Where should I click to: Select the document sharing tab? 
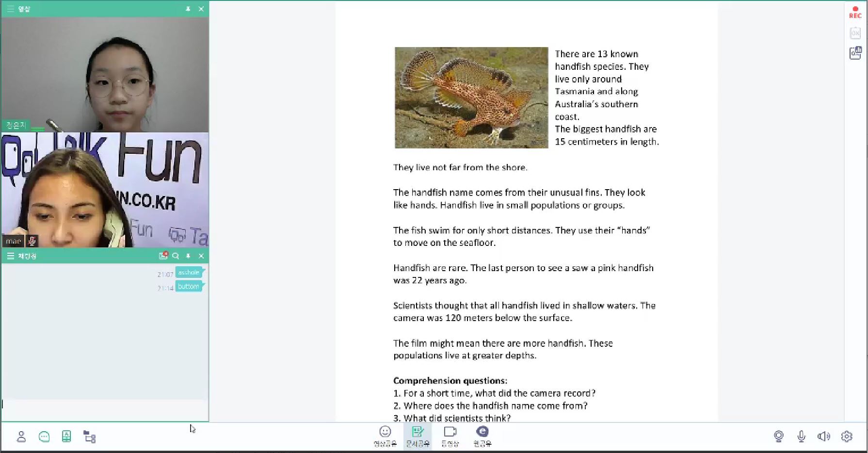tap(418, 436)
